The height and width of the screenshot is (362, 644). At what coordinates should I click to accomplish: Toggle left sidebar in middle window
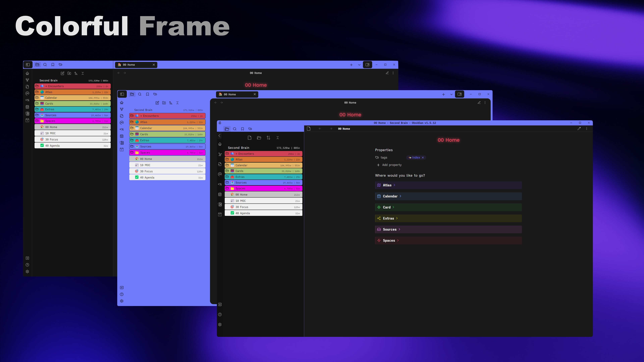(122, 94)
